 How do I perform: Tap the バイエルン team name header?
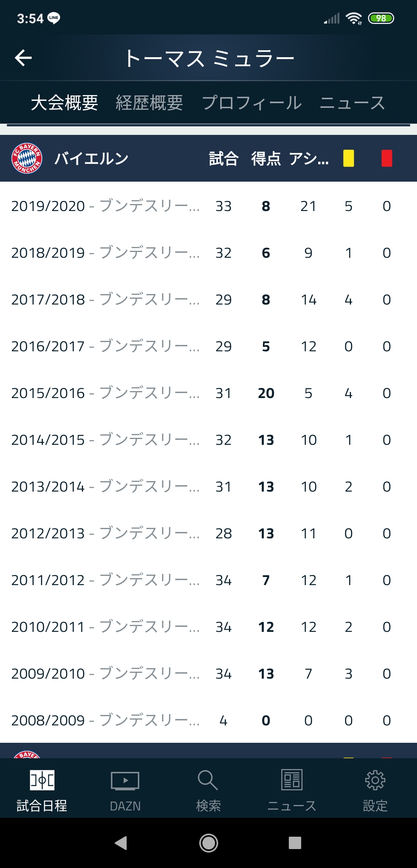tap(92, 158)
